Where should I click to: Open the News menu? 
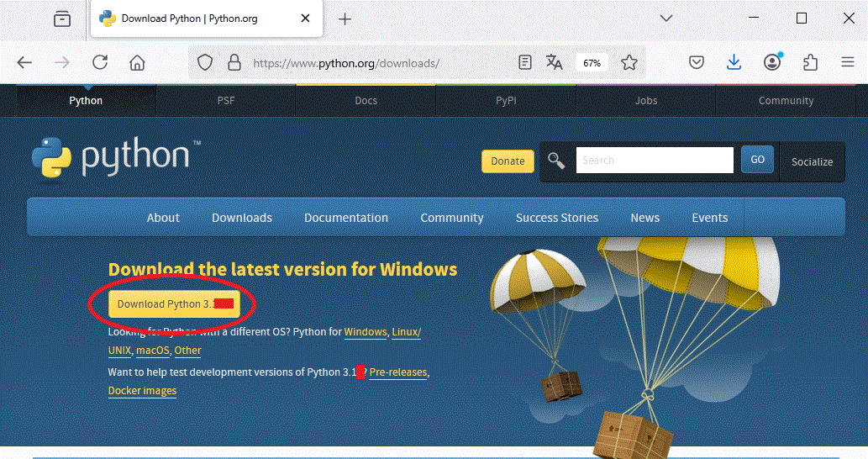(x=645, y=218)
